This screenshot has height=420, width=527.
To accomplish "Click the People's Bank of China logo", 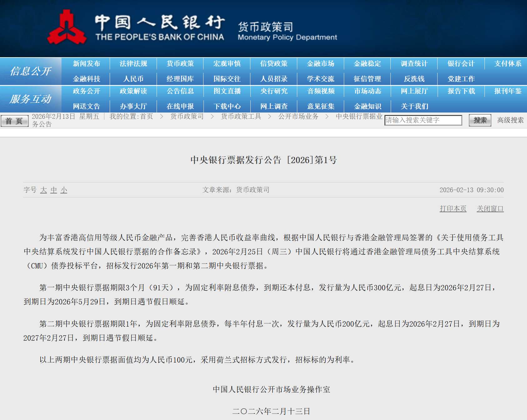I will point(67,28).
